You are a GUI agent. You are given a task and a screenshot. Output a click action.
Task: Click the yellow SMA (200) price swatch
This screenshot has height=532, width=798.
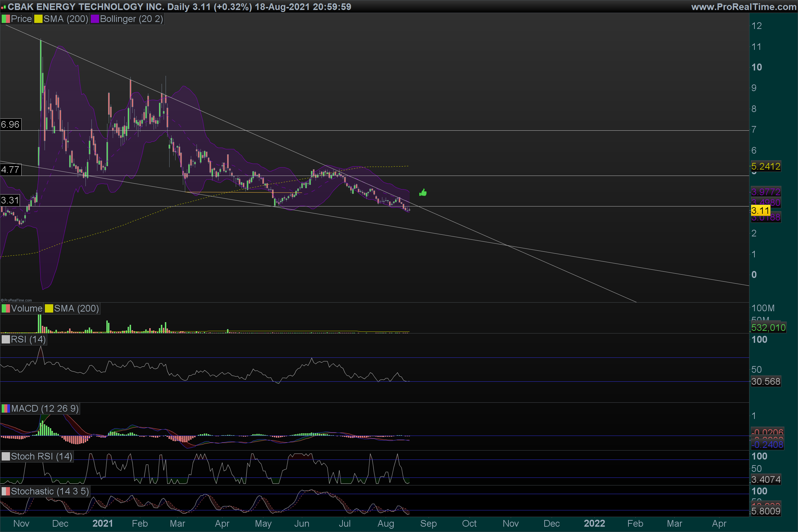[38, 19]
